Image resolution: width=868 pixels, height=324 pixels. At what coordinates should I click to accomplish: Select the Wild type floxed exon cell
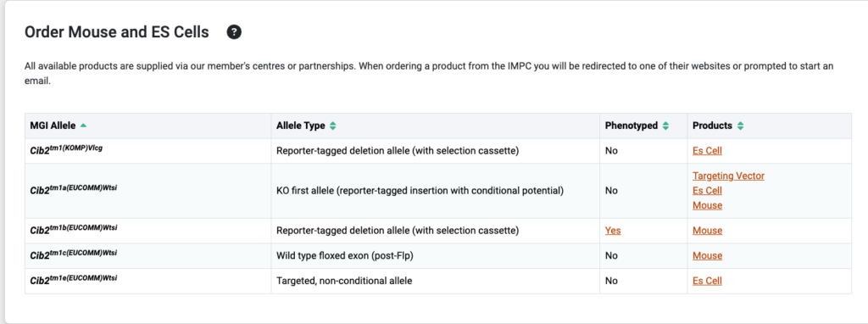click(435, 256)
